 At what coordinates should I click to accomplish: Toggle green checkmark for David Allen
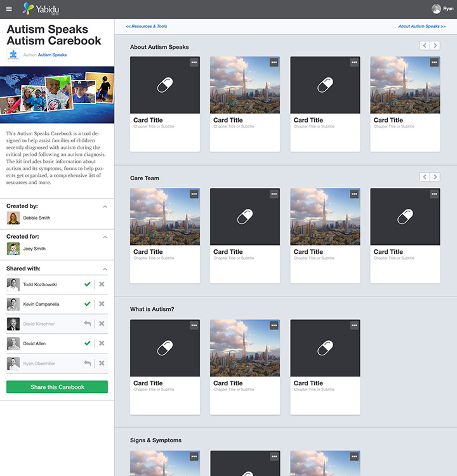pyautogui.click(x=88, y=343)
